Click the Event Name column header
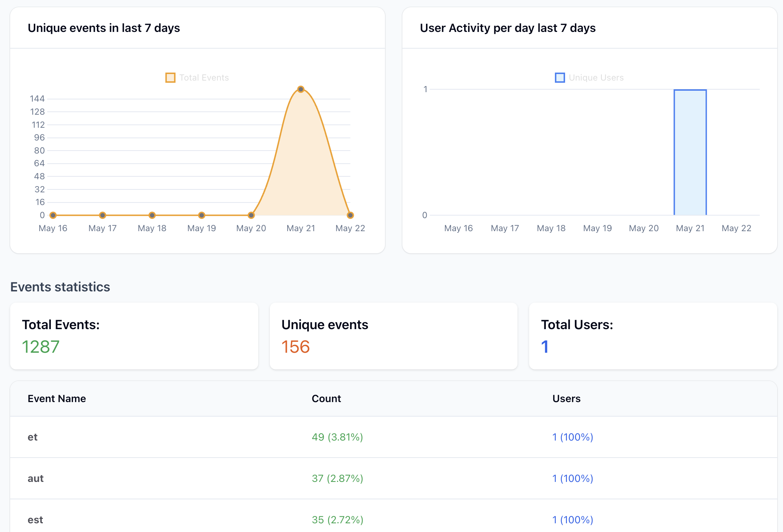Screen dimensions: 783x532 57,398
